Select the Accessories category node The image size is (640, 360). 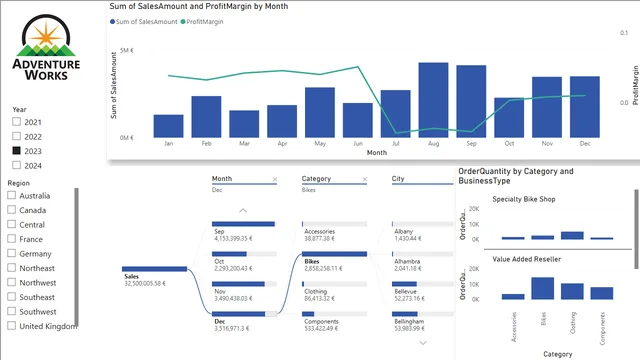point(334,224)
